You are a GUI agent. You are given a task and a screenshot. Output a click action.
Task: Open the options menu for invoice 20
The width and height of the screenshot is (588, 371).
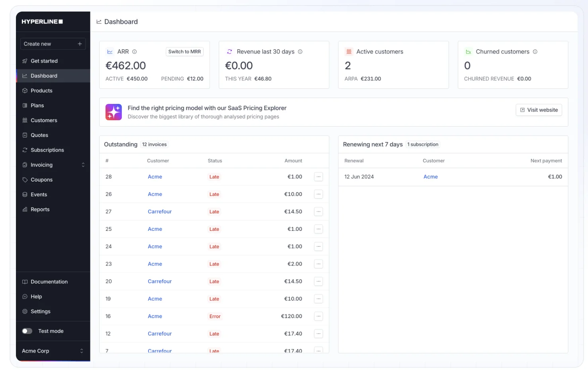(318, 281)
